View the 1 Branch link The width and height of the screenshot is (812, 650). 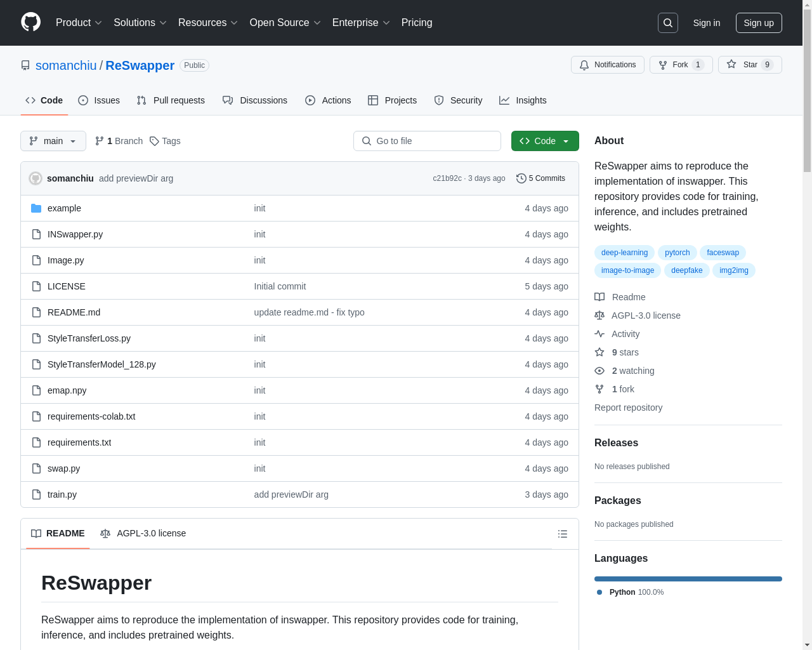[x=119, y=141]
